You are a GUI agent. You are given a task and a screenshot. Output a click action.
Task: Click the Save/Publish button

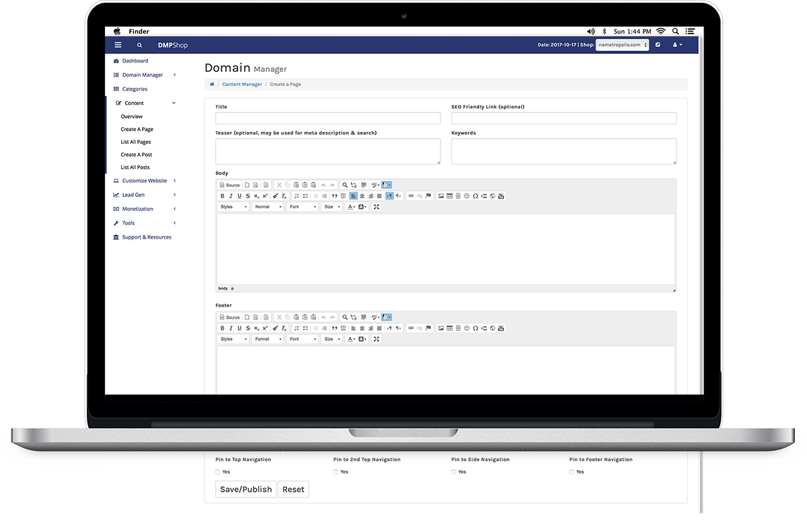point(245,490)
